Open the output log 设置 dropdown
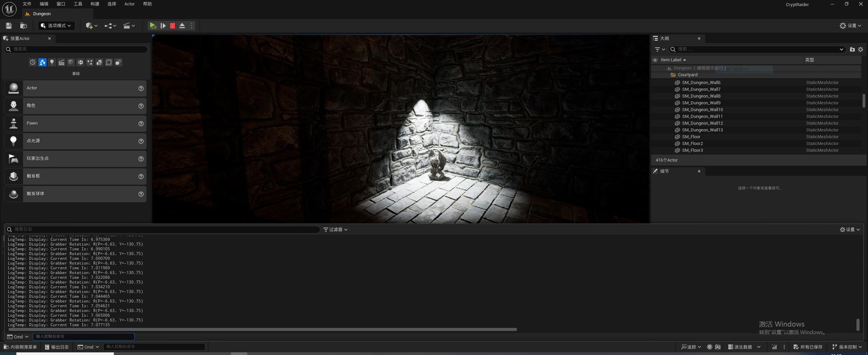This screenshot has height=355, width=868. coord(850,230)
